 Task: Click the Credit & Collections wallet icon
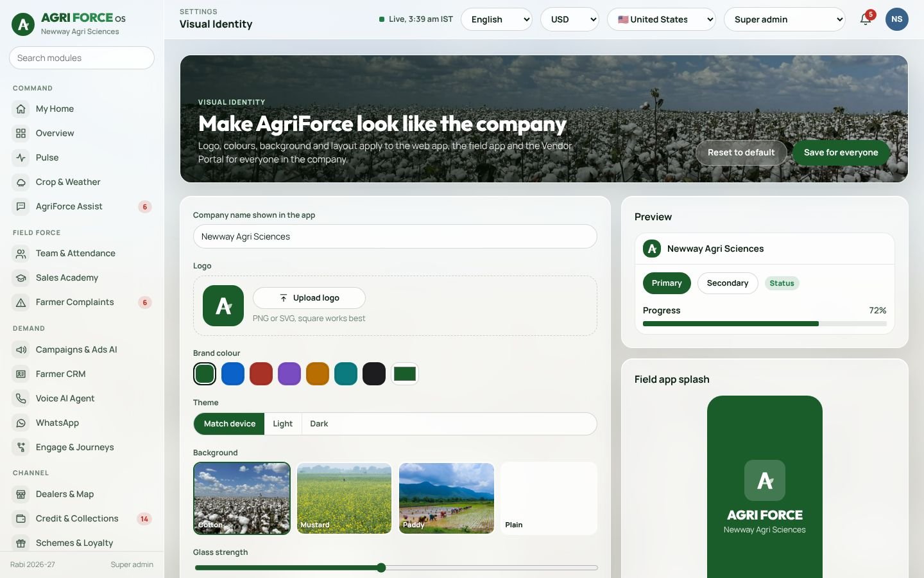coord(21,519)
